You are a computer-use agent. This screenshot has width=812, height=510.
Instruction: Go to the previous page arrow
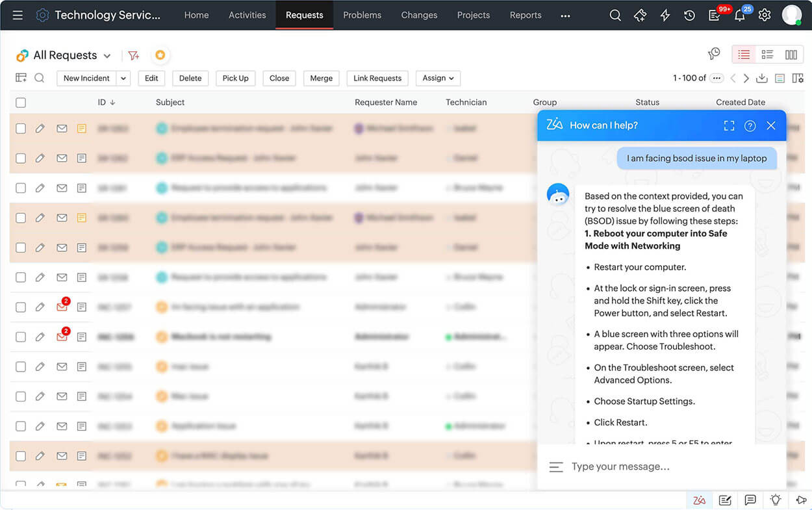pos(733,78)
